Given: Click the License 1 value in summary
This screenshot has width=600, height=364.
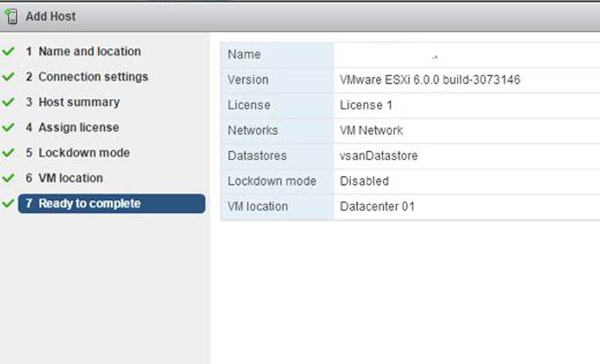Looking at the screenshot, I should (x=366, y=106).
